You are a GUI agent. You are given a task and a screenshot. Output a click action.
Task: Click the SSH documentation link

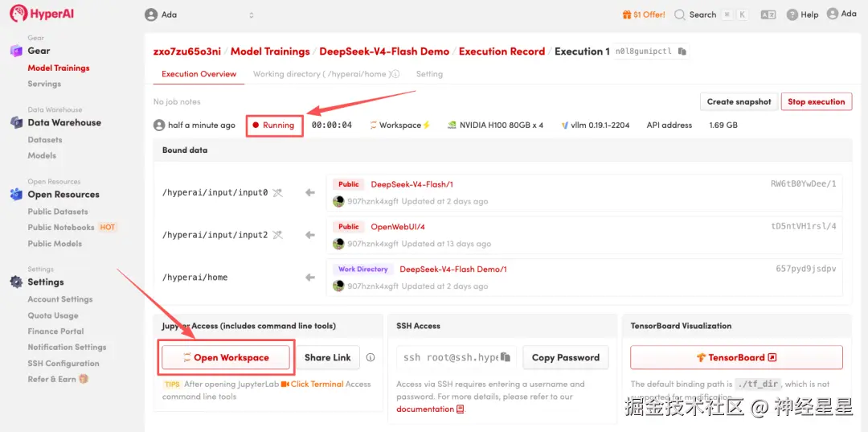(425, 409)
